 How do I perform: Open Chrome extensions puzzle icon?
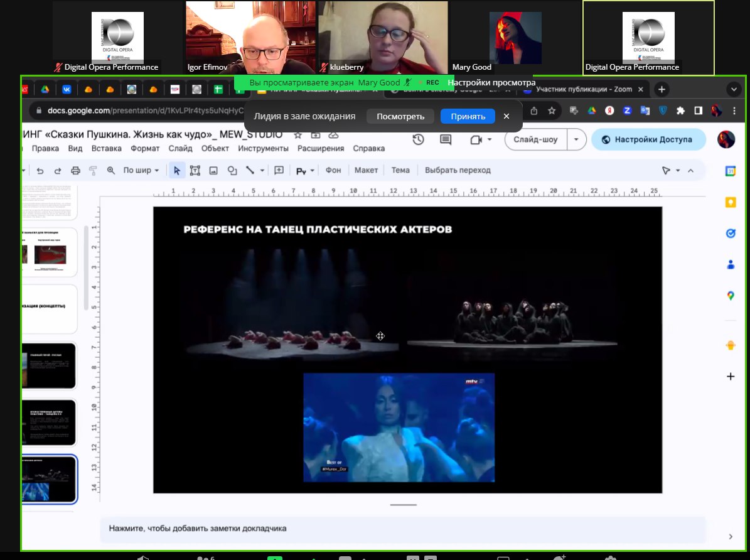(x=680, y=110)
